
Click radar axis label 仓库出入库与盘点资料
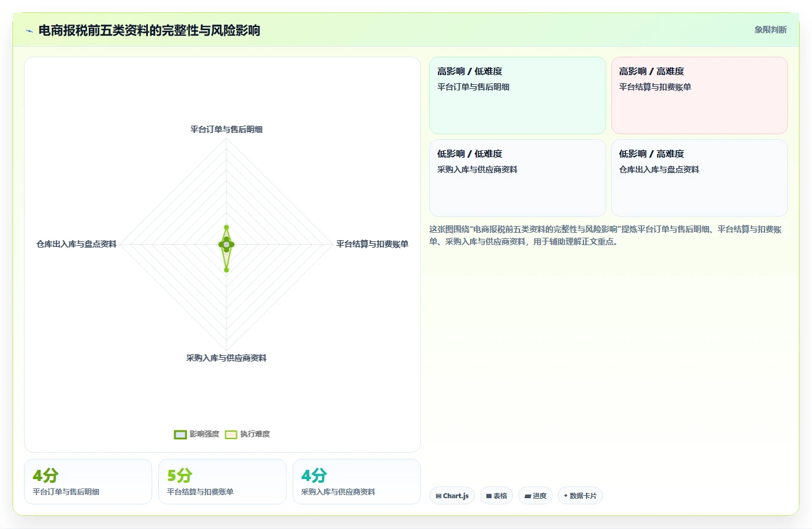pos(76,244)
